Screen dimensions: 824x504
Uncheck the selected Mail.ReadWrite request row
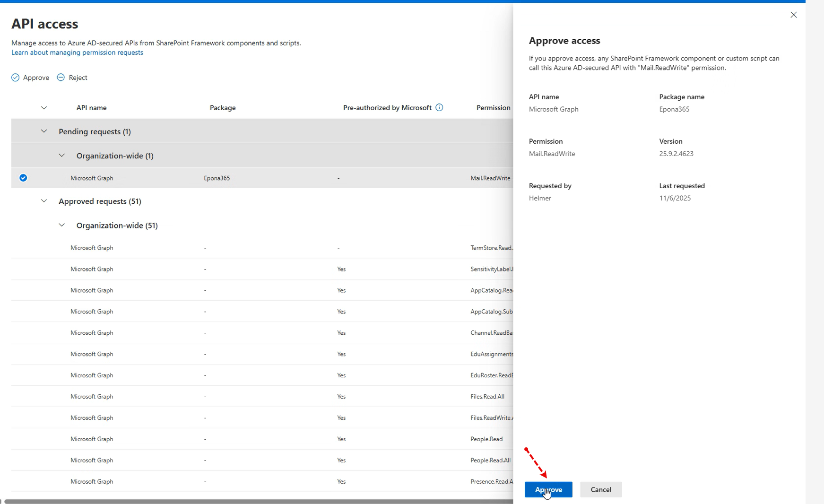point(23,178)
